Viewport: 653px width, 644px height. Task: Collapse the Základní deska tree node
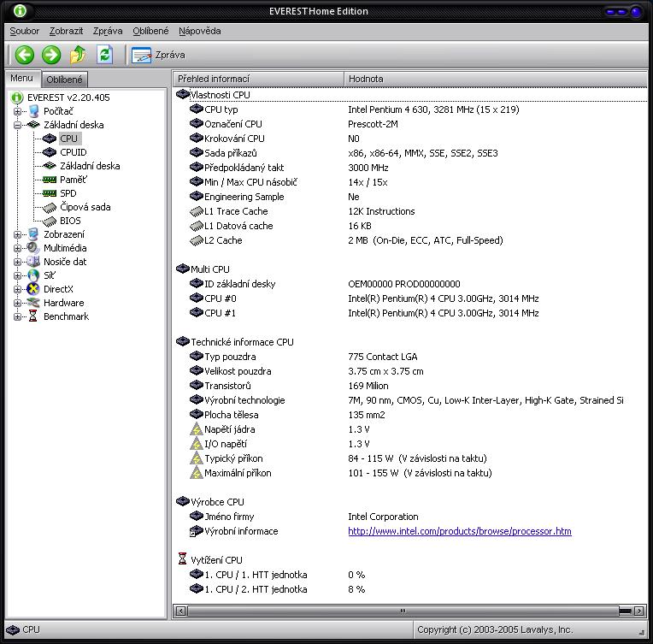point(18,125)
